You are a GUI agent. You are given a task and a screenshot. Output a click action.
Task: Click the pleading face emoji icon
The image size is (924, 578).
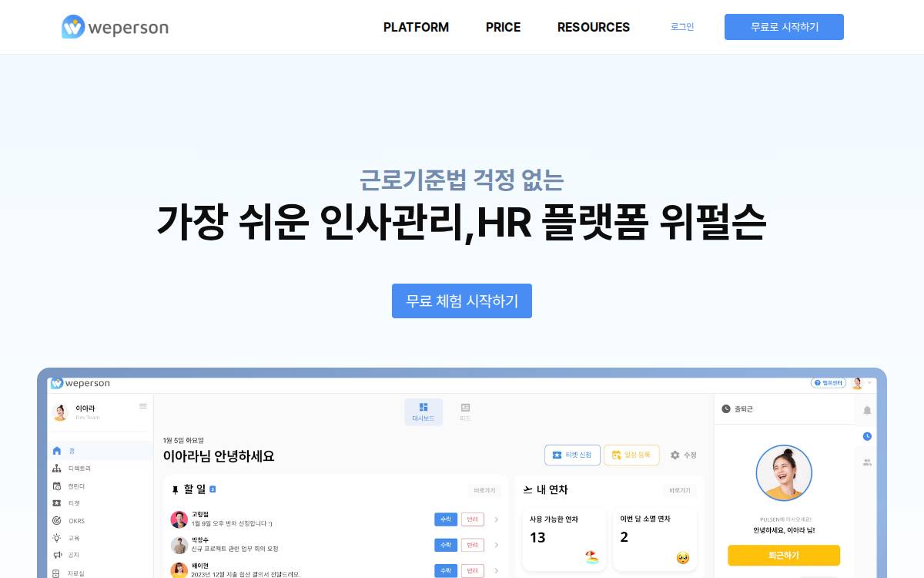tap(683, 557)
